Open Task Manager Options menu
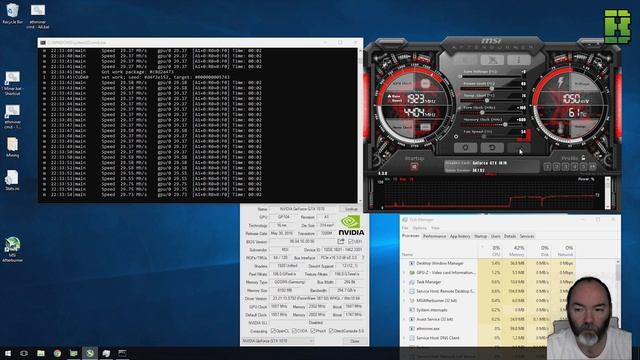This screenshot has height=360, width=640. [x=419, y=228]
